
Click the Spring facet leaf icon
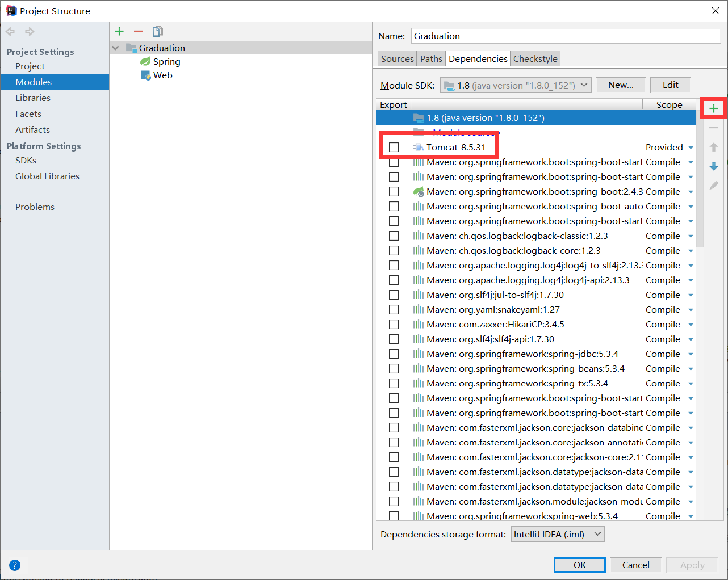click(145, 61)
